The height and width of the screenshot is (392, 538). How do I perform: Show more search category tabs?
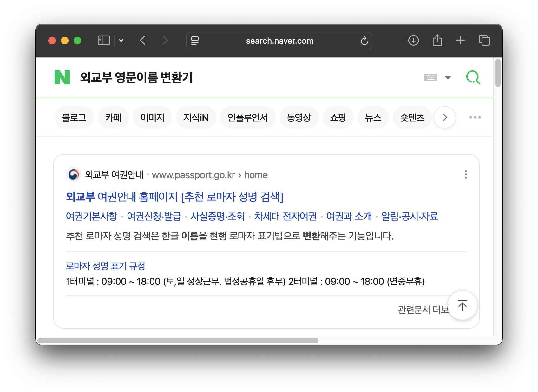(445, 117)
